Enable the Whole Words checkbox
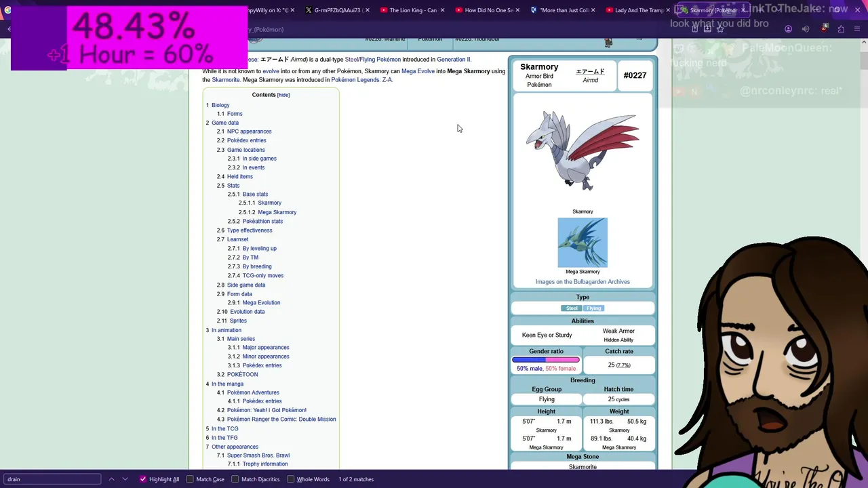This screenshot has height=488, width=868. point(291,479)
